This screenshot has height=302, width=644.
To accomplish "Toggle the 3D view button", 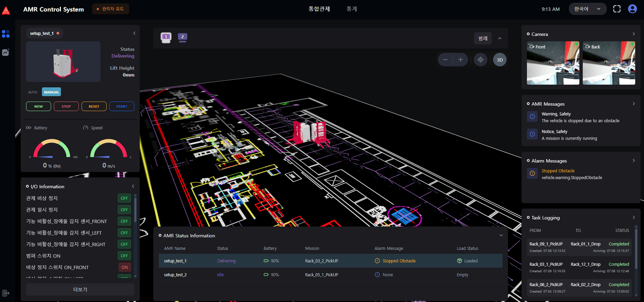I will [499, 60].
